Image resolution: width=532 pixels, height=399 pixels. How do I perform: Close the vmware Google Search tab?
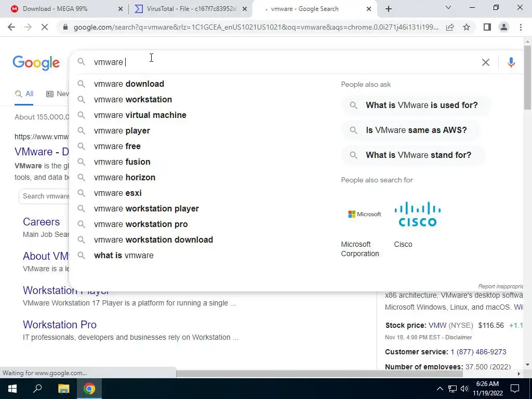pos(369,9)
